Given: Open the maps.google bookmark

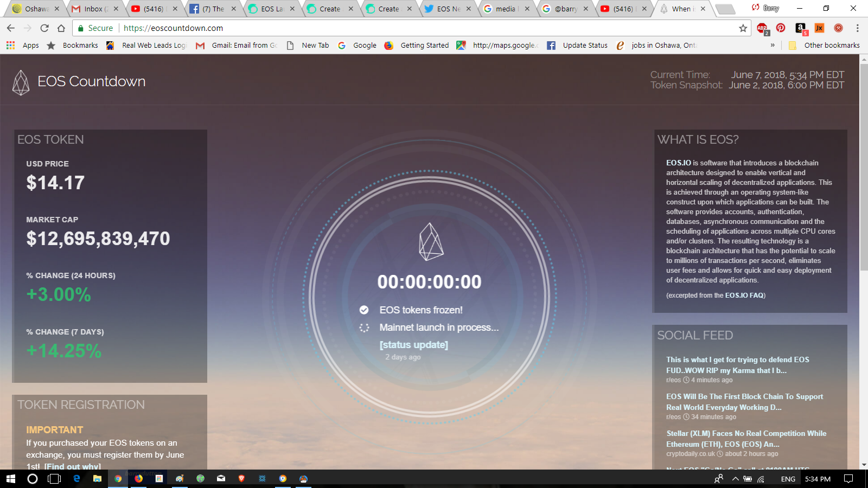Looking at the screenshot, I should [498, 46].
